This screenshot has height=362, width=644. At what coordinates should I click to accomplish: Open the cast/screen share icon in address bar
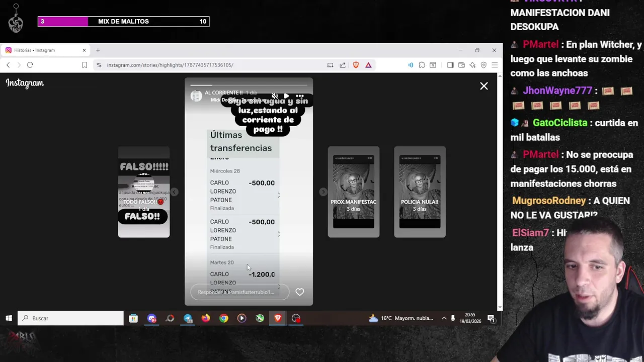[x=330, y=65]
